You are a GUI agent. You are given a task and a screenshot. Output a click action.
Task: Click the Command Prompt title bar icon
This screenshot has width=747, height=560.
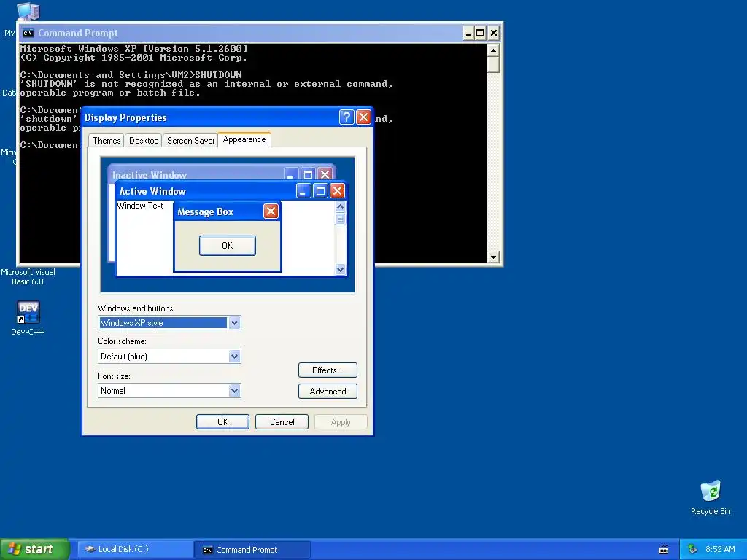click(x=28, y=34)
